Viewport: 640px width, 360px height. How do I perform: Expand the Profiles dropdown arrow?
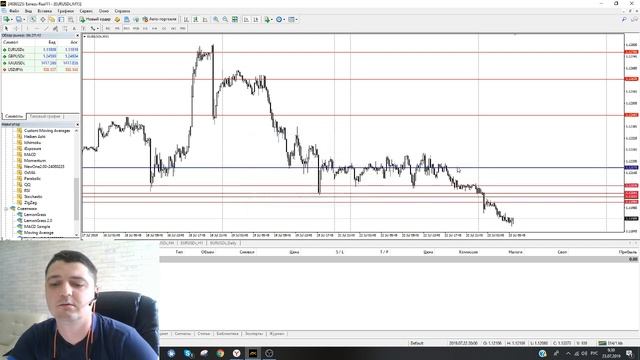(24, 19)
